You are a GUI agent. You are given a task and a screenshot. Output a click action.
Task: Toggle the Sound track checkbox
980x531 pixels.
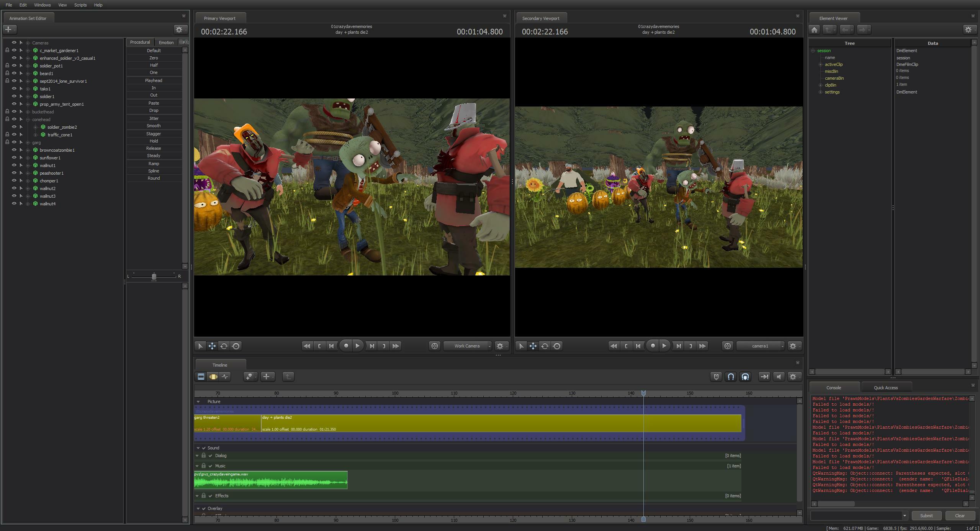pos(204,448)
